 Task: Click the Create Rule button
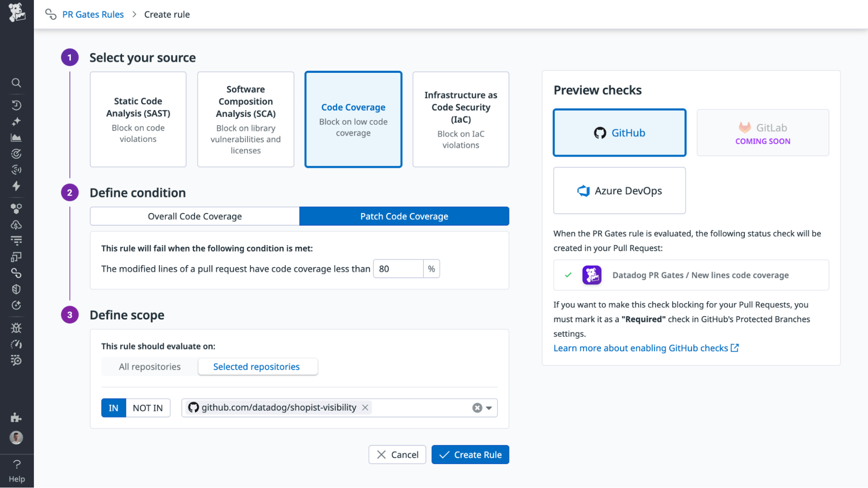[x=470, y=454]
